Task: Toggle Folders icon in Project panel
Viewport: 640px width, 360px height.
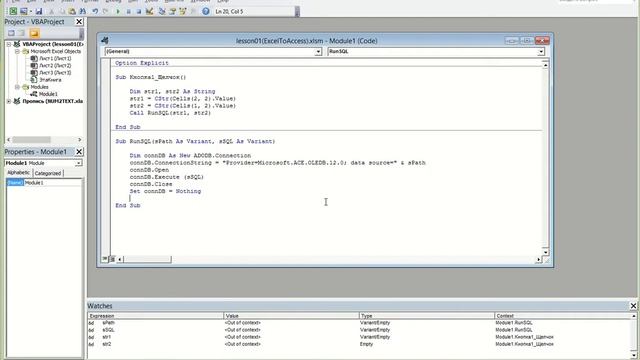Action: 34,33
